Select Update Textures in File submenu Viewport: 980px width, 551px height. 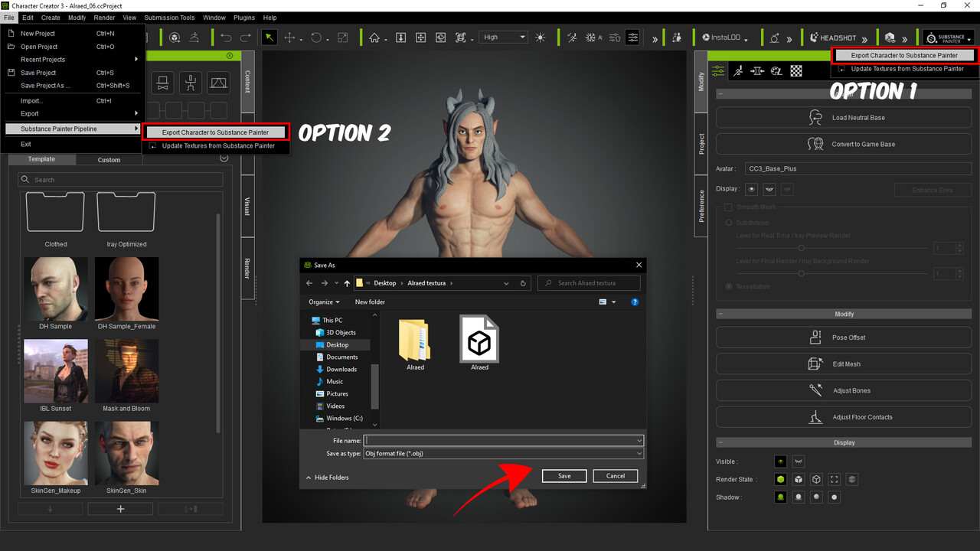(x=217, y=145)
